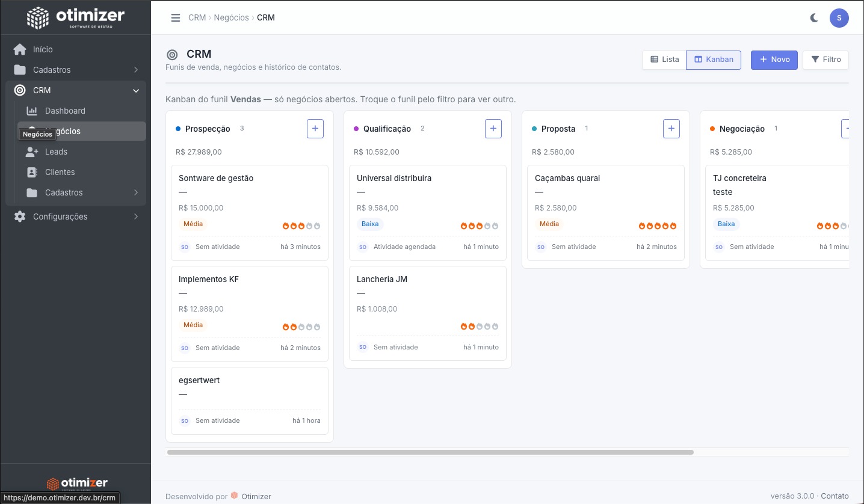Add a deal in Qualificação column
The height and width of the screenshot is (504, 864).
pos(493,128)
